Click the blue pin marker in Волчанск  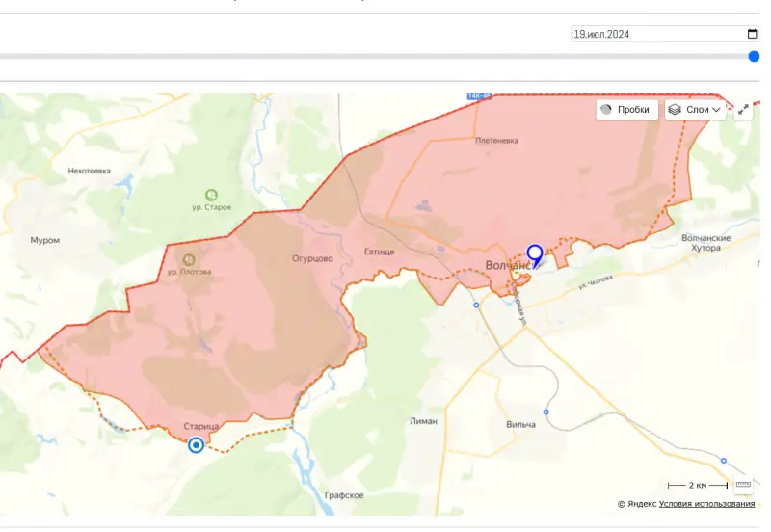(535, 254)
